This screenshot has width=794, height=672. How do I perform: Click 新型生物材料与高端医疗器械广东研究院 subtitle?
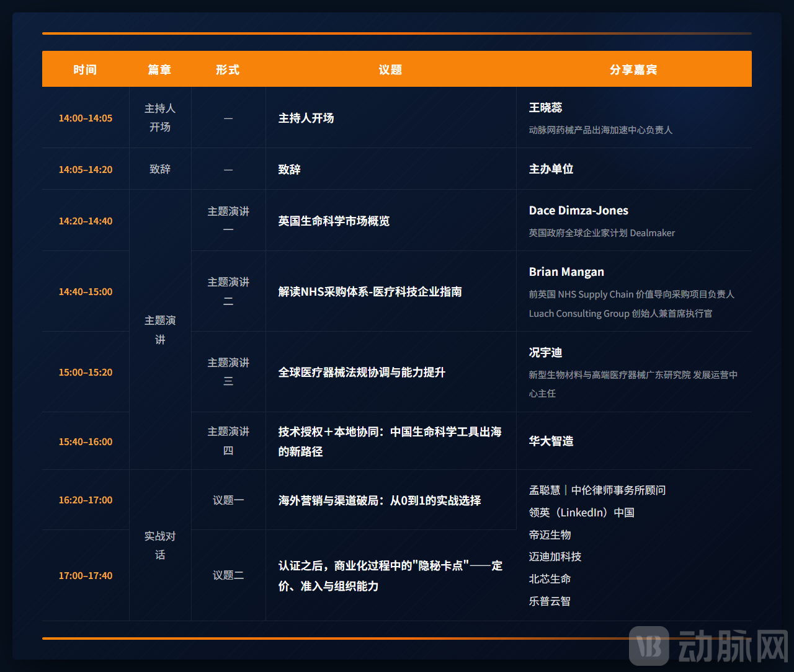(633, 384)
